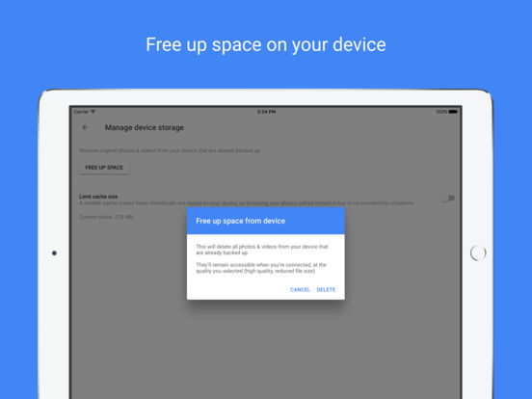Click the Carrier text in status bar
The image size is (532, 399).
click(x=81, y=112)
